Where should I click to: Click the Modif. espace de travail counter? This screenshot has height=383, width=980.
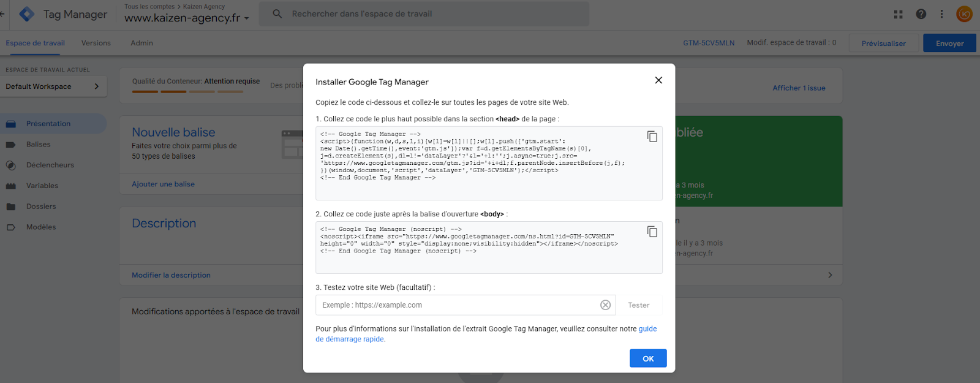pyautogui.click(x=791, y=42)
